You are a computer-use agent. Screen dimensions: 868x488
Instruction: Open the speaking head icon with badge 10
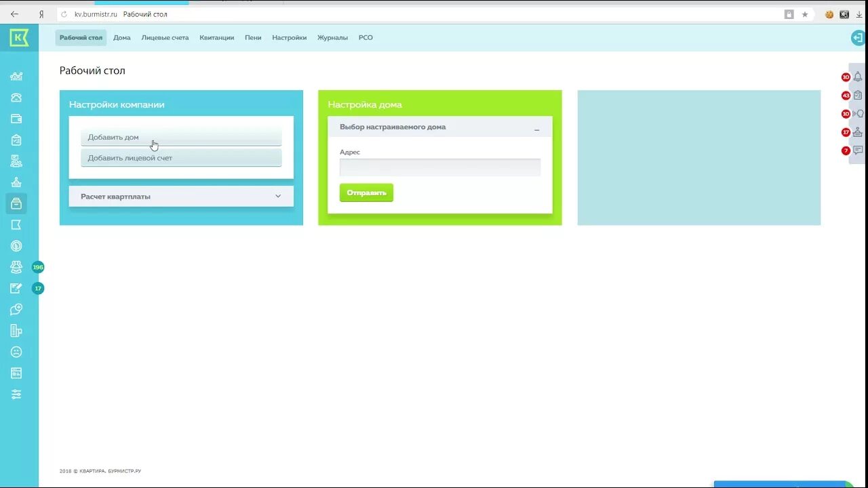pyautogui.click(x=858, y=114)
